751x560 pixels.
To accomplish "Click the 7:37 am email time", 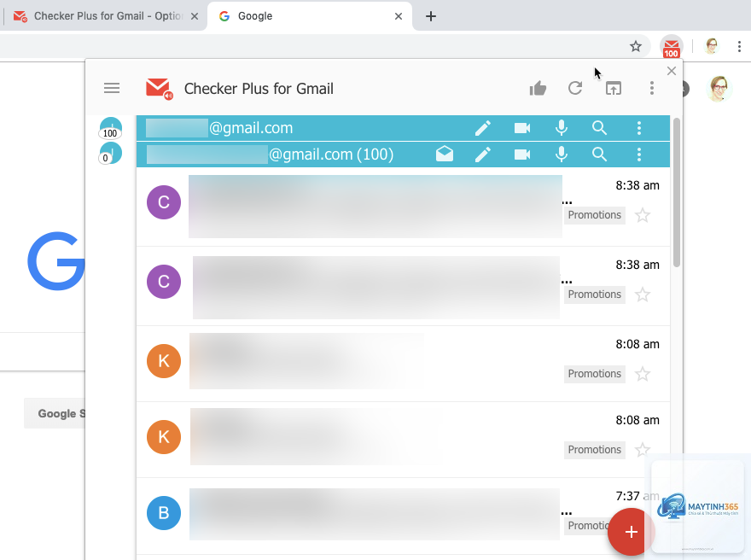I will point(637,496).
